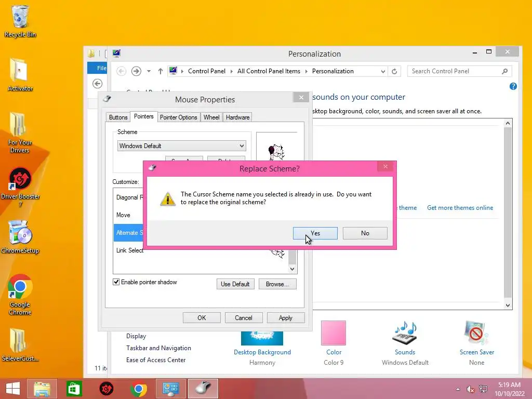The width and height of the screenshot is (532, 399).
Task: Click Cancel in Mouse Properties
Action: (x=244, y=318)
